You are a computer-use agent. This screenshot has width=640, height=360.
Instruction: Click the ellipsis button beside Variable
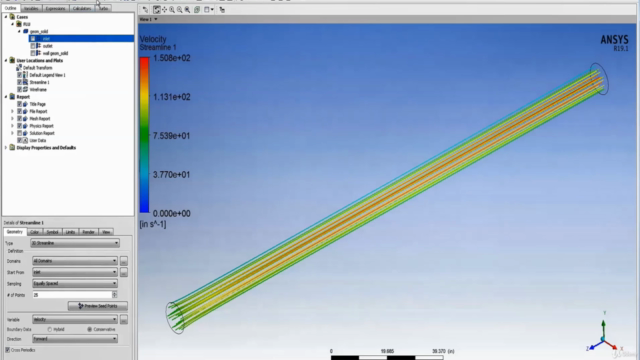click(124, 320)
